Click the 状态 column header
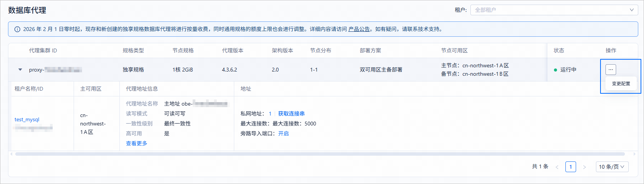 click(x=559, y=50)
